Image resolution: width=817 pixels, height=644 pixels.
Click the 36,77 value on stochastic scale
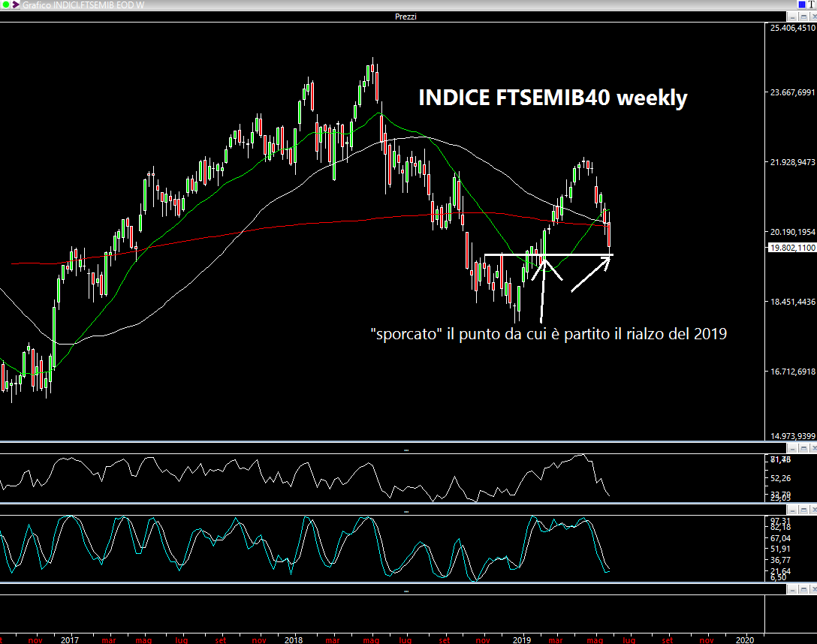[780, 560]
